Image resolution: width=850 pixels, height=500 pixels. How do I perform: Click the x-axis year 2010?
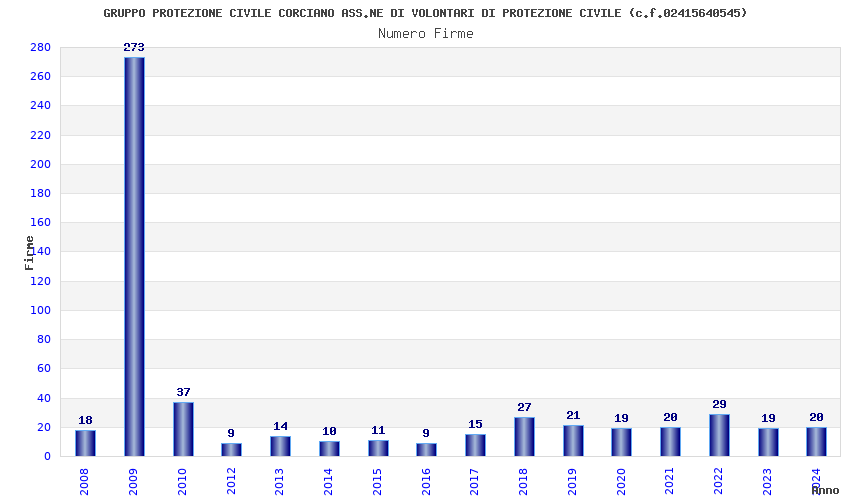182,482
